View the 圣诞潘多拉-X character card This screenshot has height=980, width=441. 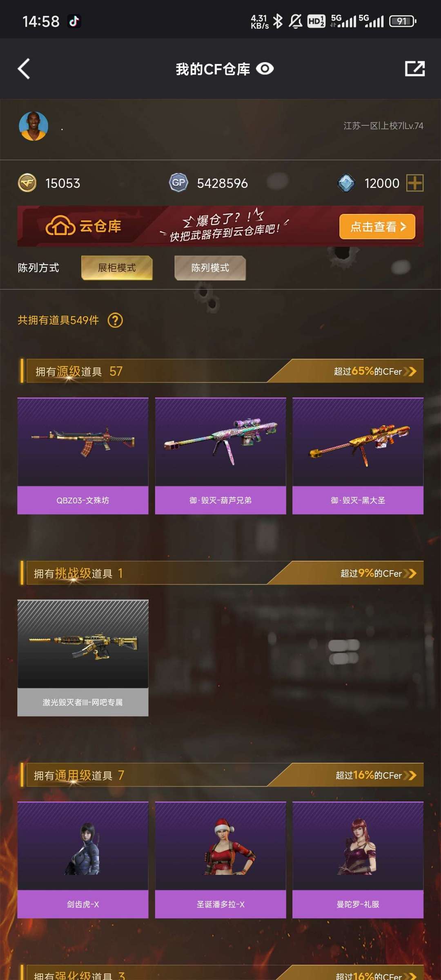click(220, 860)
